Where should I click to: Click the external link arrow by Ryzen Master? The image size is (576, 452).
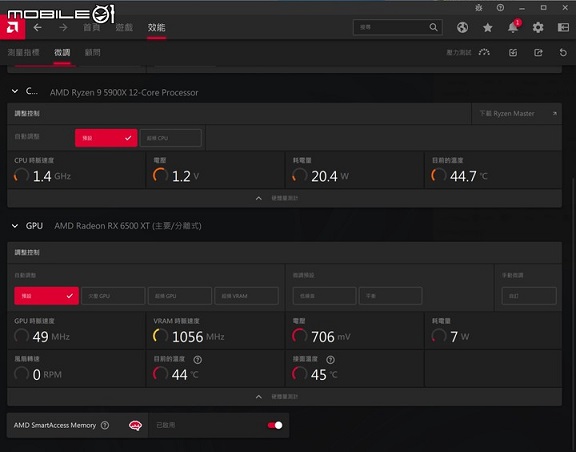555,114
